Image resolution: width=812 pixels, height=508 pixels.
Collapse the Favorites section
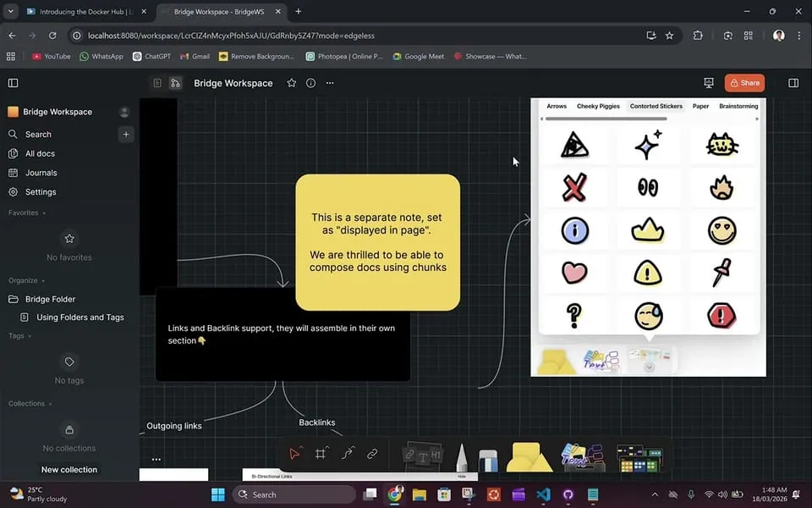[27, 213]
